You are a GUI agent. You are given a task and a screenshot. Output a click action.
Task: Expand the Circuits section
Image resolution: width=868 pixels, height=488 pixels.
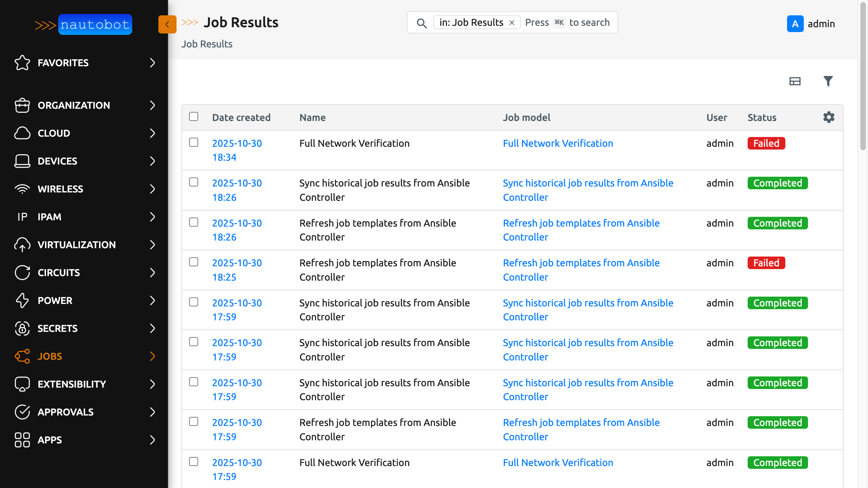(x=152, y=273)
